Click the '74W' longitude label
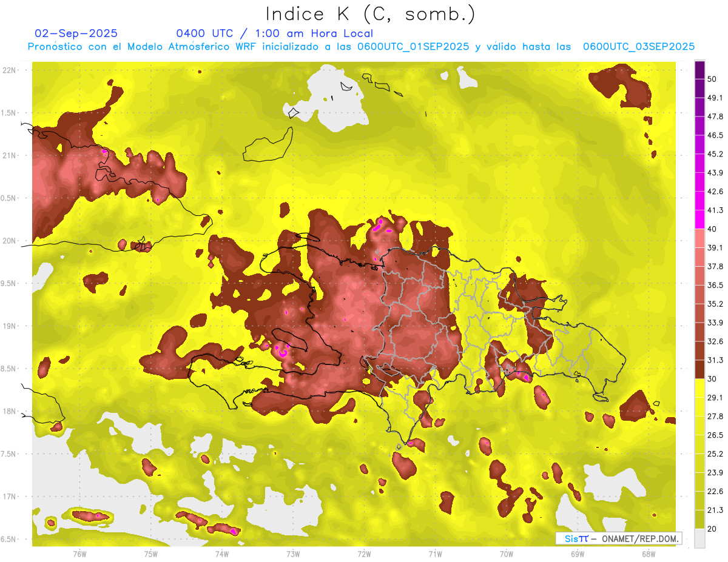Viewport: 728px width, 562px height. [x=221, y=554]
